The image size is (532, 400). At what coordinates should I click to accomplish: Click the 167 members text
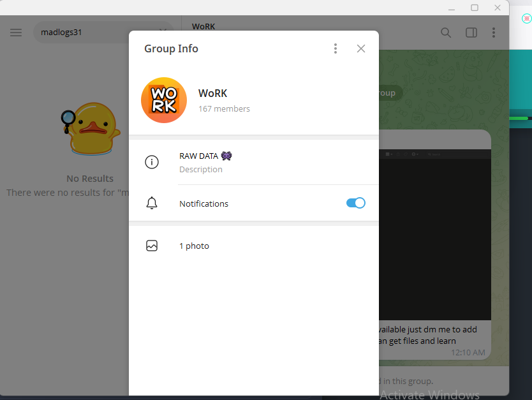coord(224,109)
